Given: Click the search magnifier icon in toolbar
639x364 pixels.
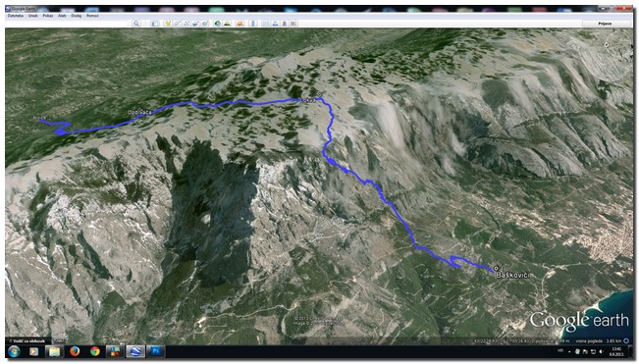Looking at the screenshot, I should point(136,24).
